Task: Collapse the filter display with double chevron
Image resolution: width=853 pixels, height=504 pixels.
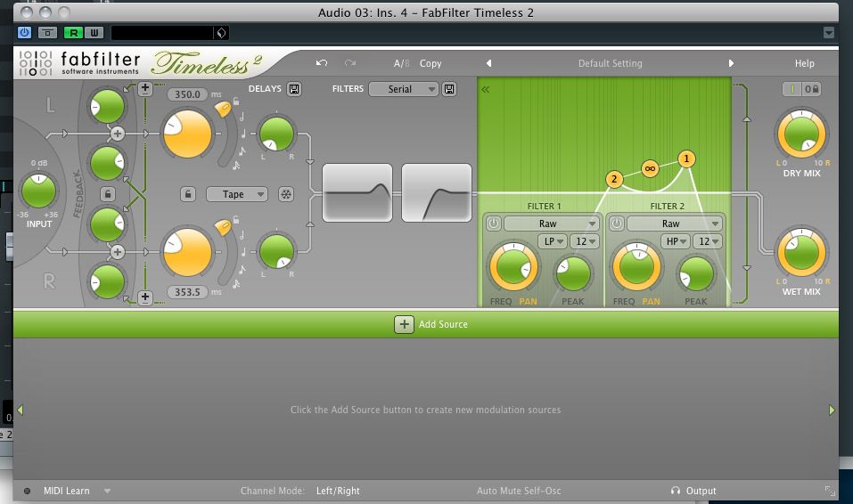Action: (485, 89)
